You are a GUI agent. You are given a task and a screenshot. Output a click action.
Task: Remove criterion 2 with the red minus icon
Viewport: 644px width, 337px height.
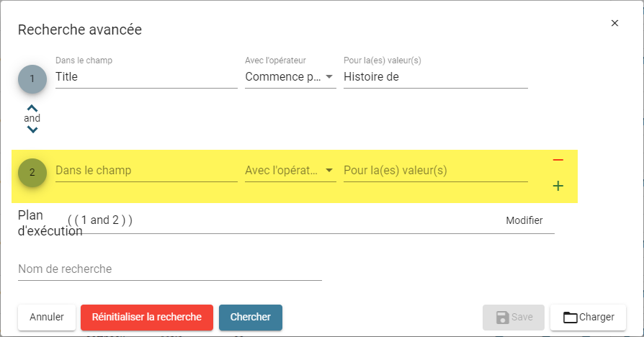click(x=558, y=160)
